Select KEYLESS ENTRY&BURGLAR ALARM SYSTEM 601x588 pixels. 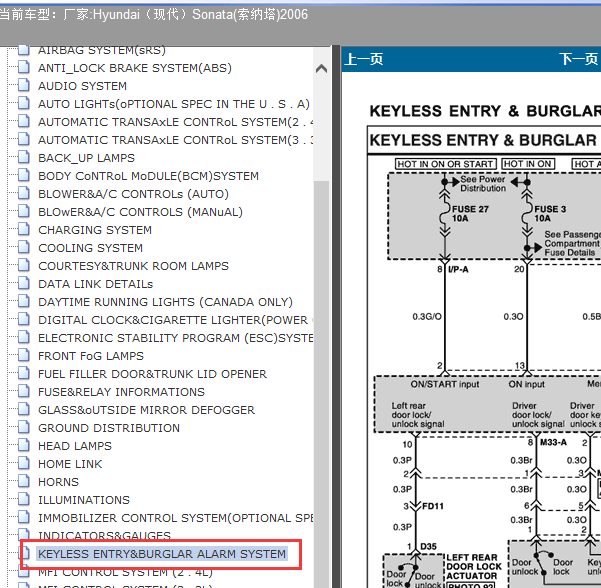162,554
